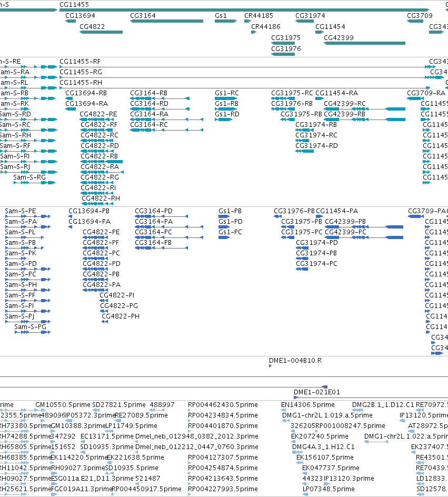Click the 488997 alignment label
Viewport: 448px width, 497px height.
click(162, 404)
